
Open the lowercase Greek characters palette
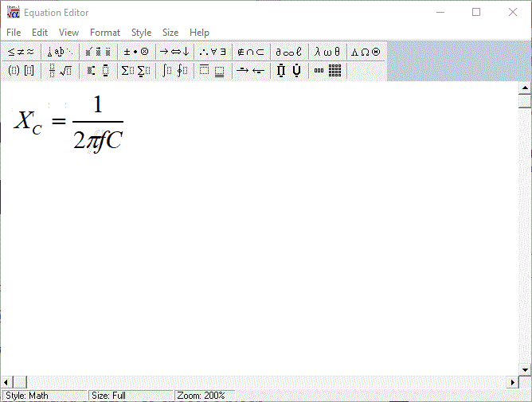pos(327,52)
